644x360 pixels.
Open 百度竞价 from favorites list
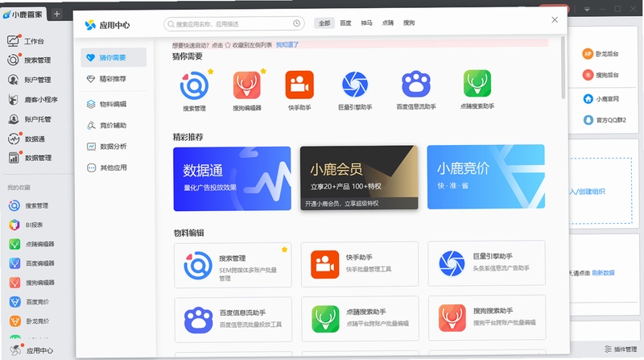tap(30, 302)
